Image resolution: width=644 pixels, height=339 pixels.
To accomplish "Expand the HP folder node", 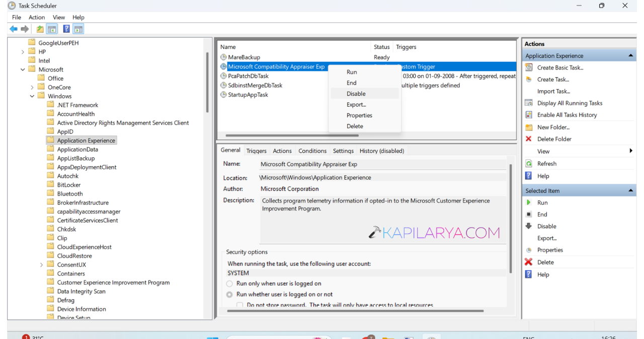I will (x=23, y=52).
